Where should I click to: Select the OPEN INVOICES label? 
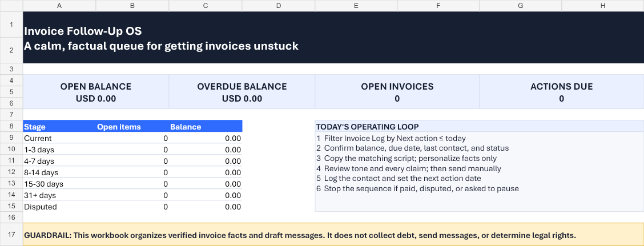[397, 87]
